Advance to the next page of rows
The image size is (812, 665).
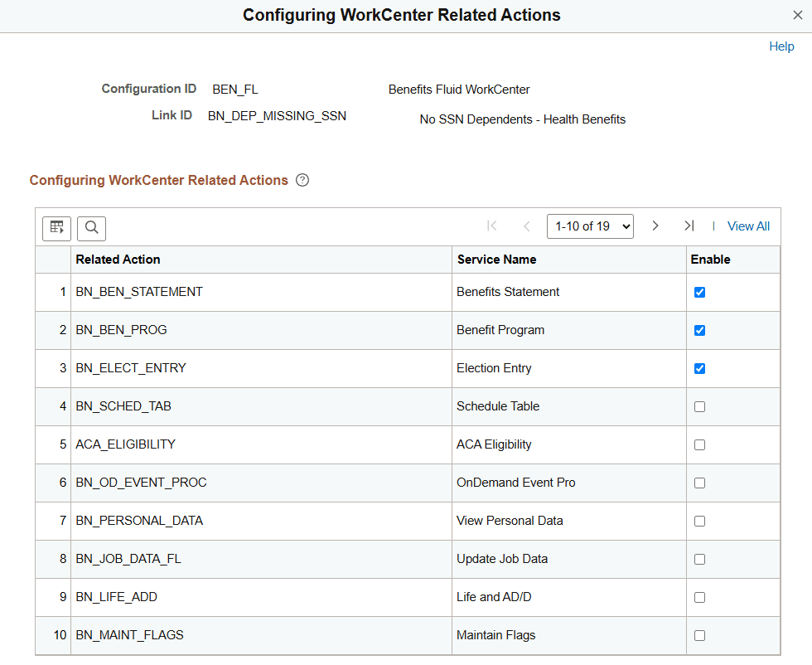point(655,226)
